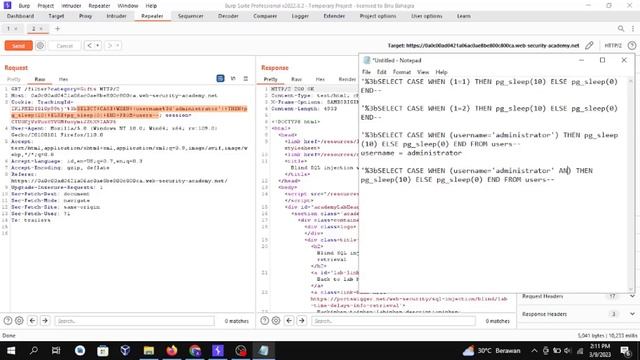This screenshot has width=640, height=360.
Task: Open Notepad Format menu
Action: click(x=402, y=72)
